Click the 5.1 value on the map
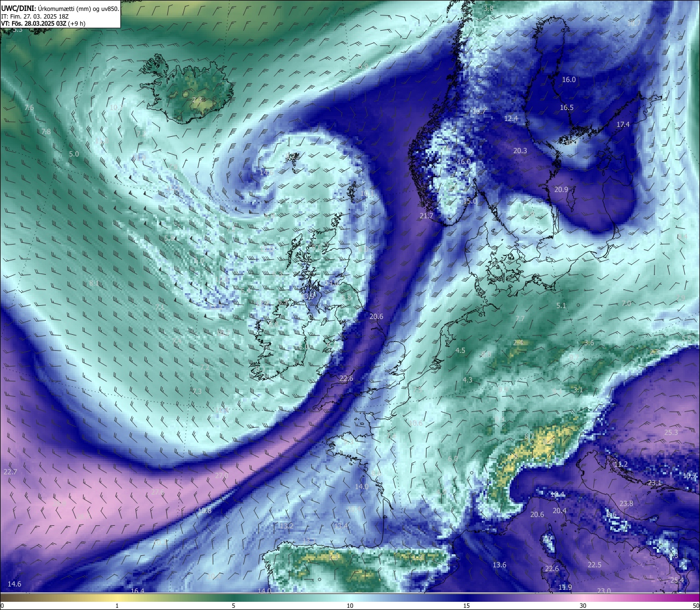The image size is (700, 610). tap(561, 305)
